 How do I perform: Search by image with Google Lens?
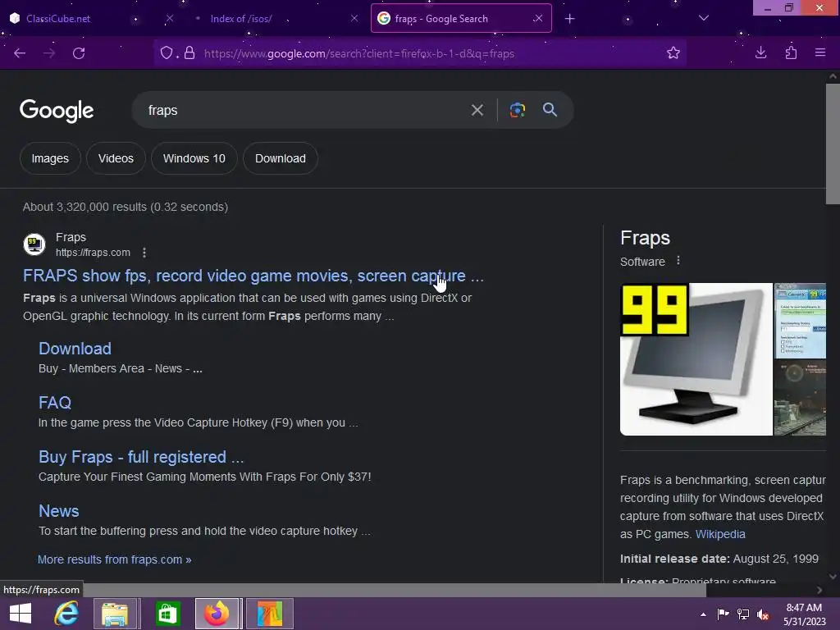point(518,111)
